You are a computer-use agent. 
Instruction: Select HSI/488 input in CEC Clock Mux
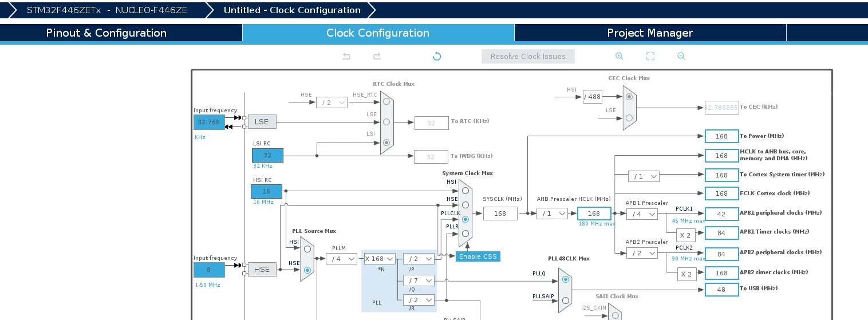629,97
